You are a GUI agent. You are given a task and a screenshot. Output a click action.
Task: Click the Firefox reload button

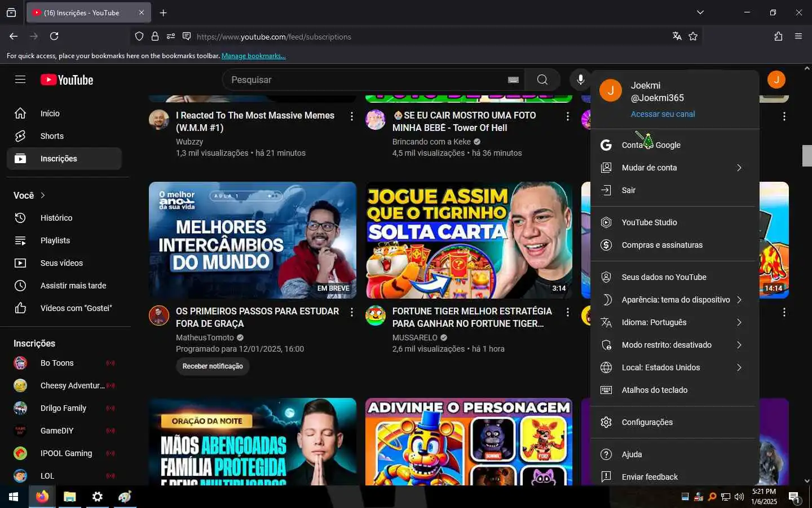pyautogui.click(x=54, y=36)
